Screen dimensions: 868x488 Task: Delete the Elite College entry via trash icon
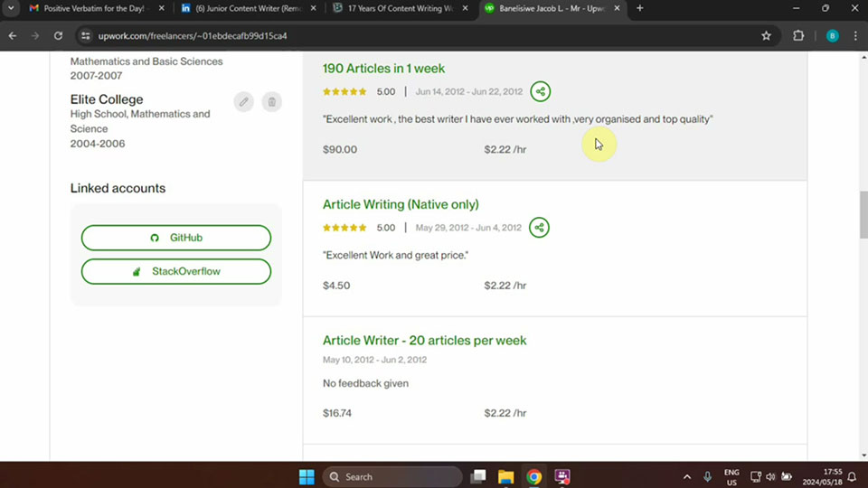[272, 102]
